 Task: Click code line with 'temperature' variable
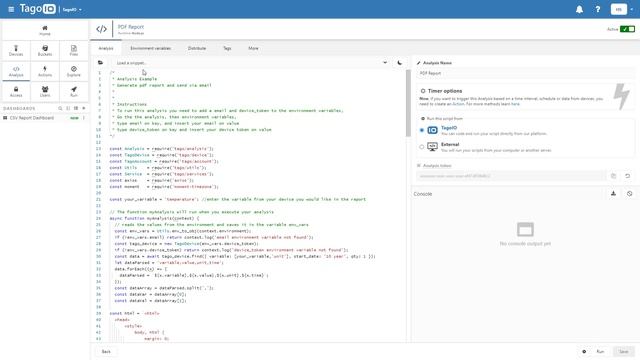238,199
